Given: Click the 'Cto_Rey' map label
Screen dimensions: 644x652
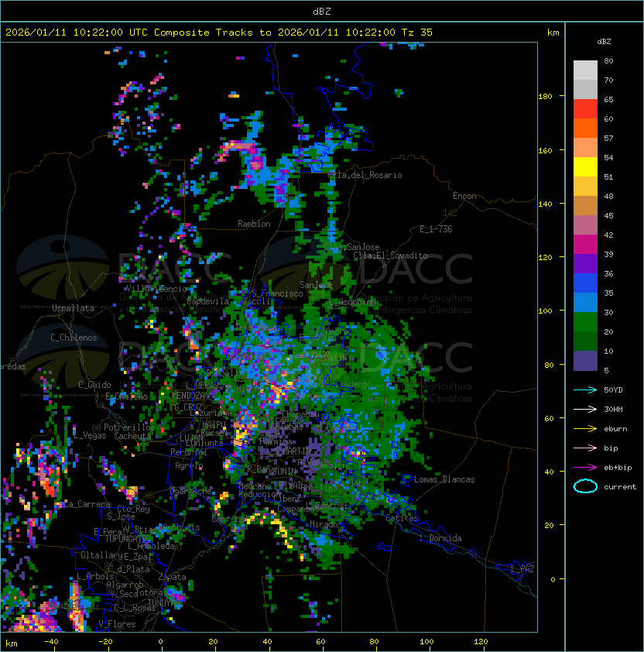Looking at the screenshot, I should coord(133,509).
